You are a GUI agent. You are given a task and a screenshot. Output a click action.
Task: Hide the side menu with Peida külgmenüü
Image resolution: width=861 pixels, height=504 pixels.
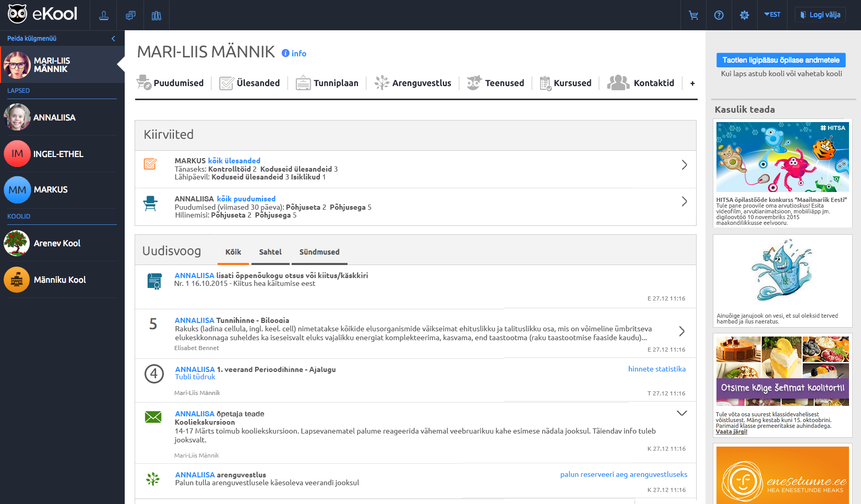(113, 39)
